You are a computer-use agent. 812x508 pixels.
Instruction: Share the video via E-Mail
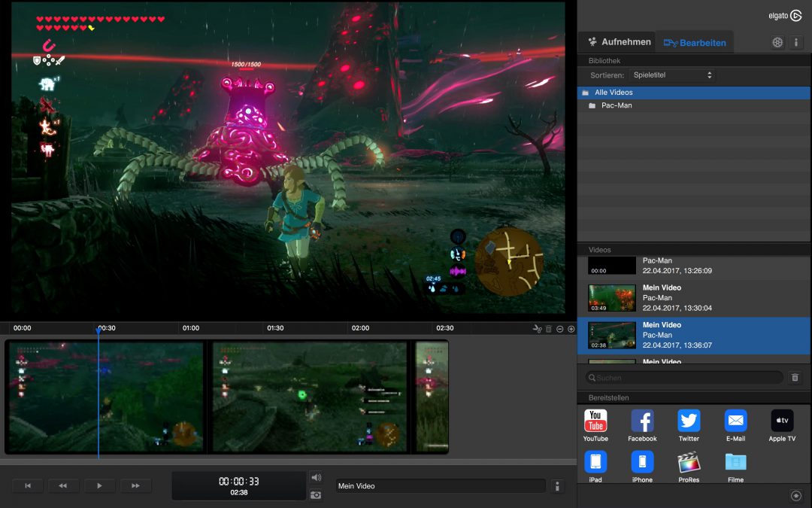735,425
